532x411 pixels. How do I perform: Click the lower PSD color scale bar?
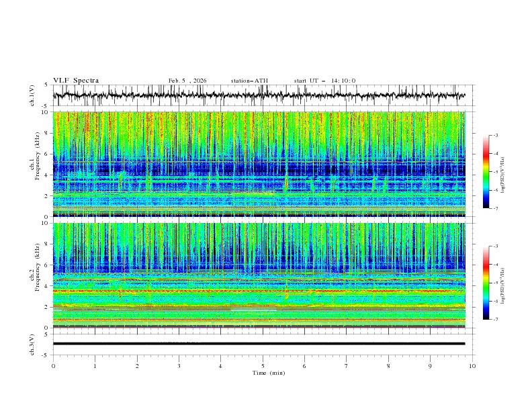click(x=486, y=283)
